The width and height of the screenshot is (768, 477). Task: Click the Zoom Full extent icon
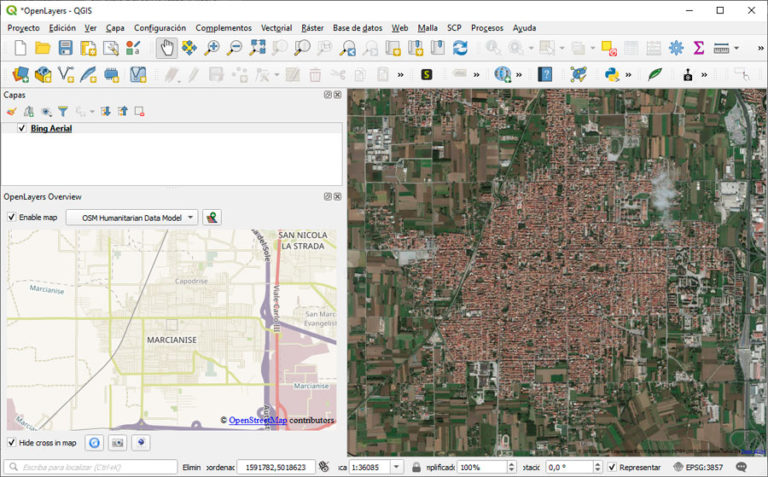(257, 48)
